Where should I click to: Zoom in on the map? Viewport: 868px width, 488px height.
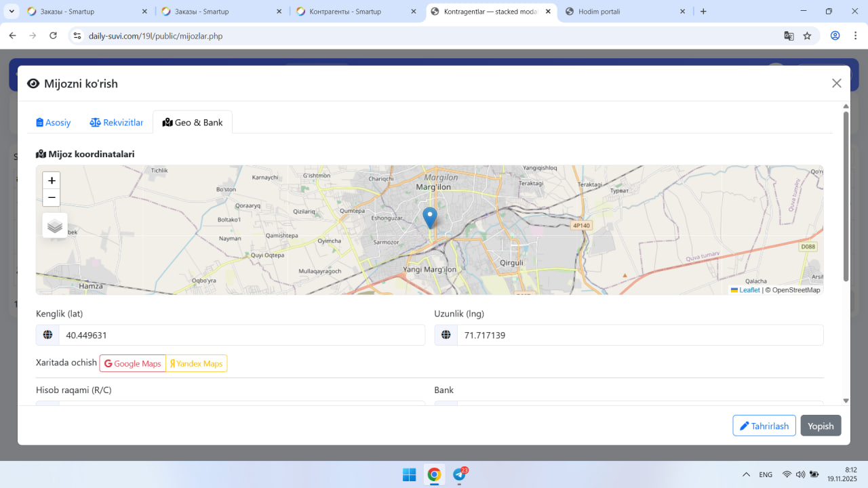click(x=52, y=180)
